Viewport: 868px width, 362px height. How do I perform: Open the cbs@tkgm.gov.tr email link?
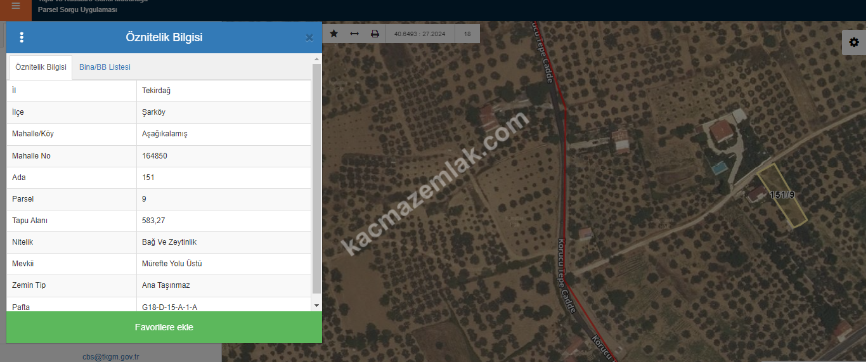[111, 357]
